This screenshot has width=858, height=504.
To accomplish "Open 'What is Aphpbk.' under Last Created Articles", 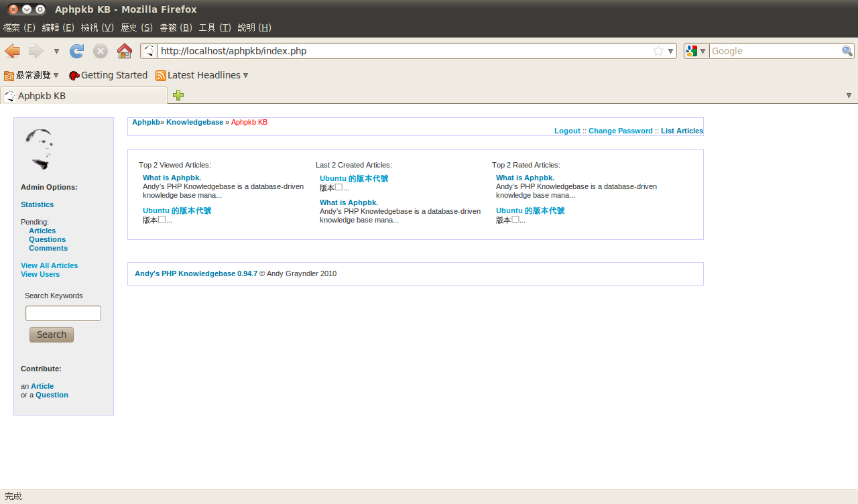I will click(349, 202).
